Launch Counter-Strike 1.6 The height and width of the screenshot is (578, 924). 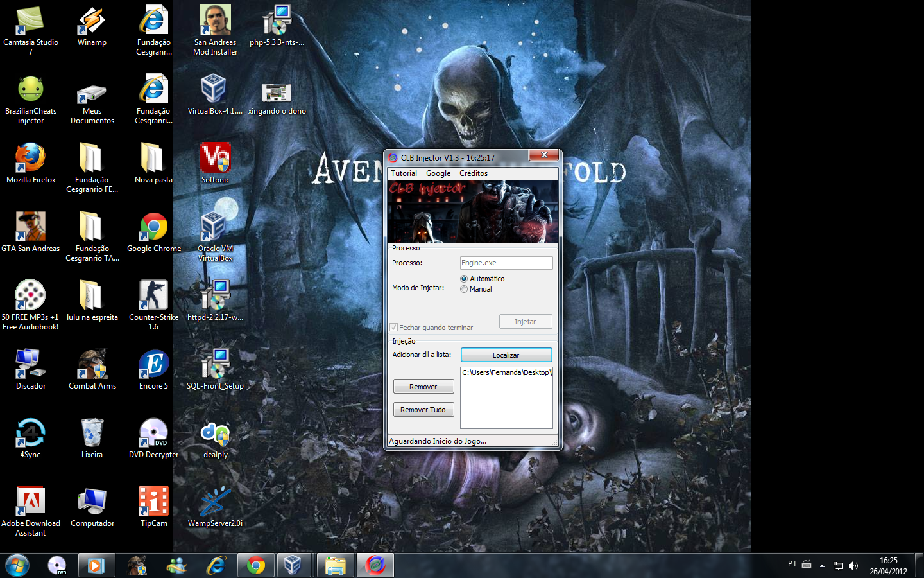point(153,295)
